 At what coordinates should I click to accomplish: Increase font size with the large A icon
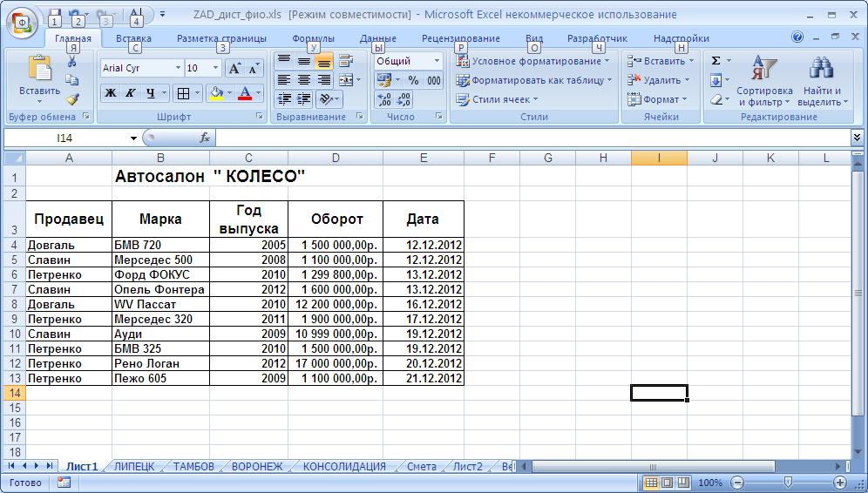234,68
